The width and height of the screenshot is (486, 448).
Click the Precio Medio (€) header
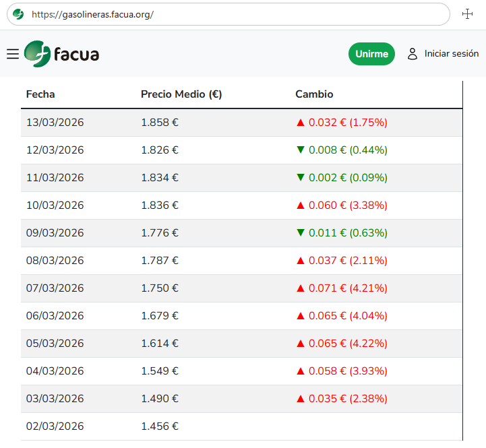click(x=181, y=94)
